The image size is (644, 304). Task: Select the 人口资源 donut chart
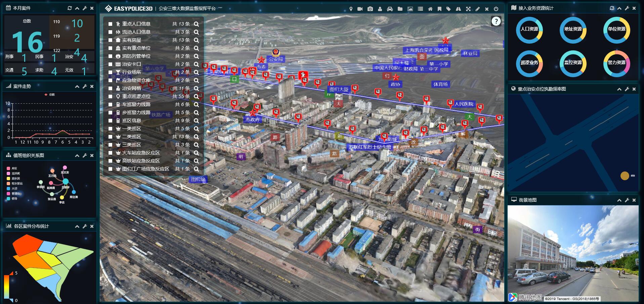pyautogui.click(x=529, y=30)
